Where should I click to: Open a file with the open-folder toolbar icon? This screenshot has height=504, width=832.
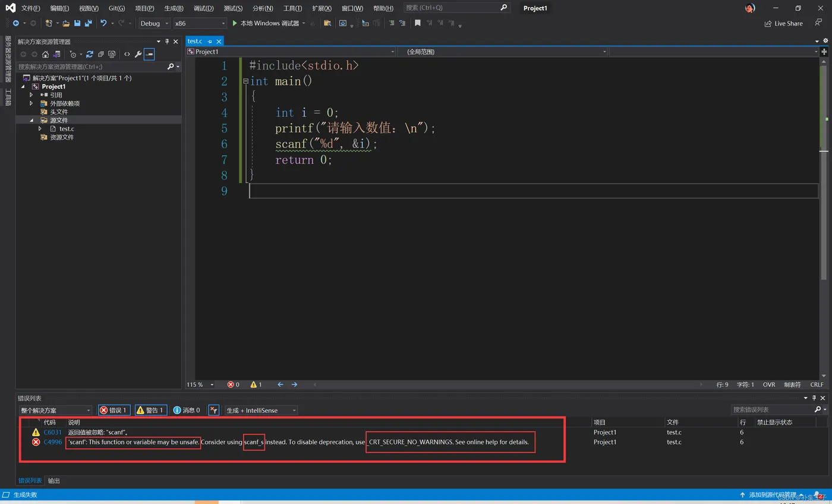[x=66, y=23]
